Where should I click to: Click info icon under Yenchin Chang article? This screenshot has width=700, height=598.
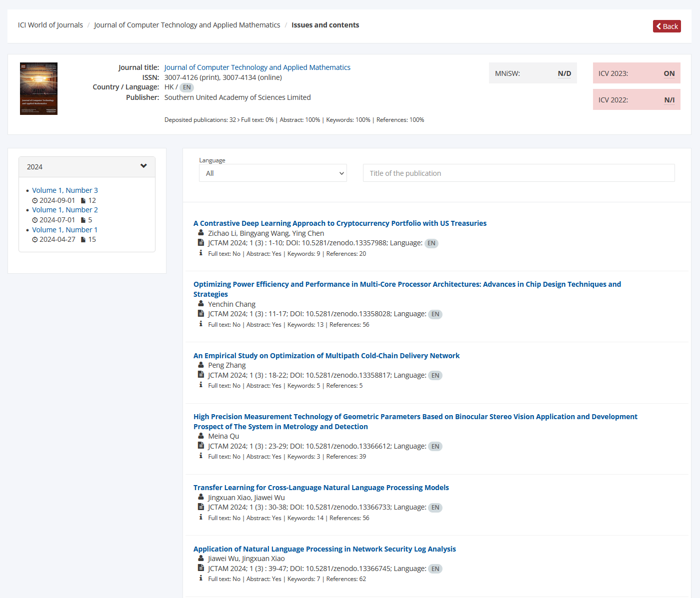click(x=201, y=324)
